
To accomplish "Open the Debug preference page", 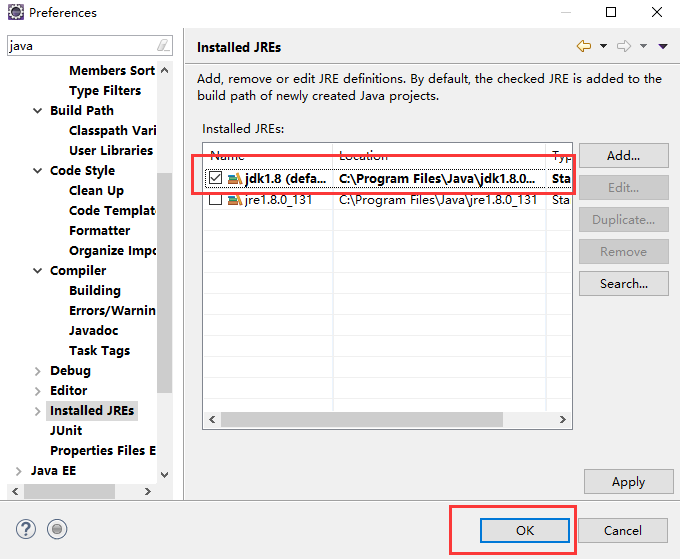I will 70,371.
